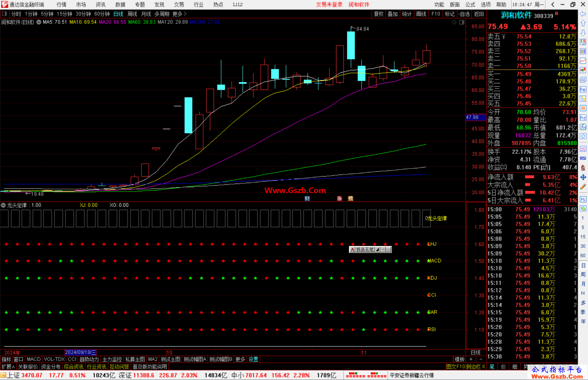This screenshot has height=380, width=588.
Task: Expand the 更多 period options in the top toolbar
Action: 179,14
